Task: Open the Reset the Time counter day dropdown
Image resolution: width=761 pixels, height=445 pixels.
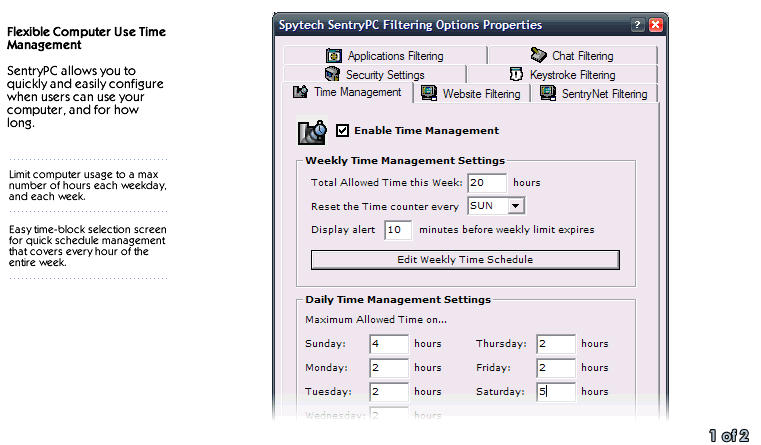Action: pos(516,206)
